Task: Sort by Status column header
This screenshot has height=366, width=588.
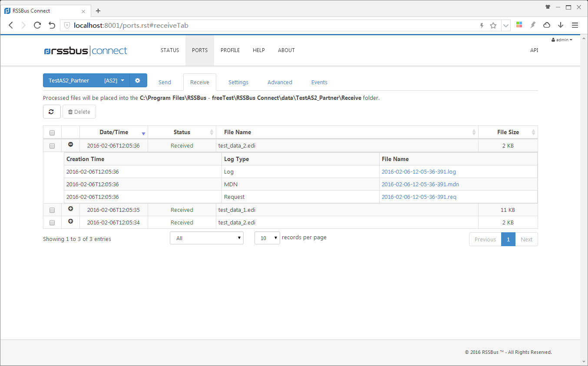Action: click(182, 132)
